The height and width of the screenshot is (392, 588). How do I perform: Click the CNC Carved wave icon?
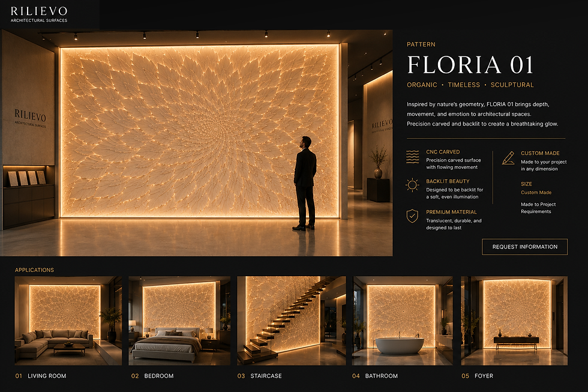(413, 157)
